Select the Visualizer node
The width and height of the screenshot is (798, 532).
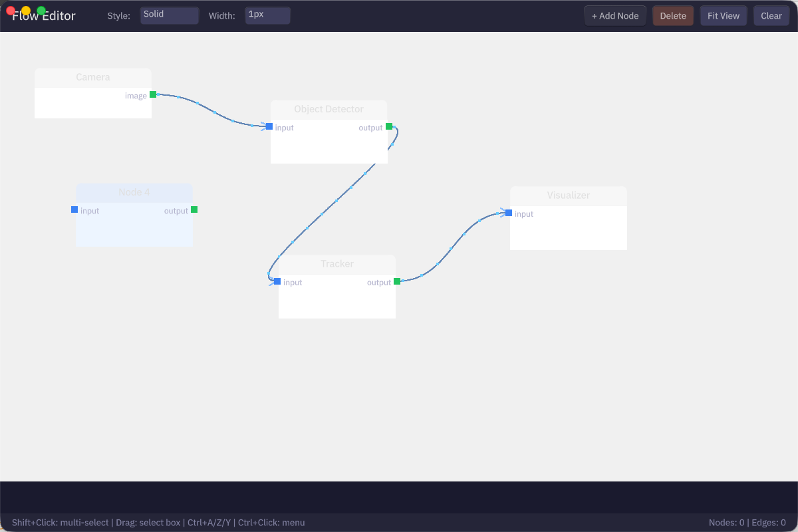click(x=568, y=195)
